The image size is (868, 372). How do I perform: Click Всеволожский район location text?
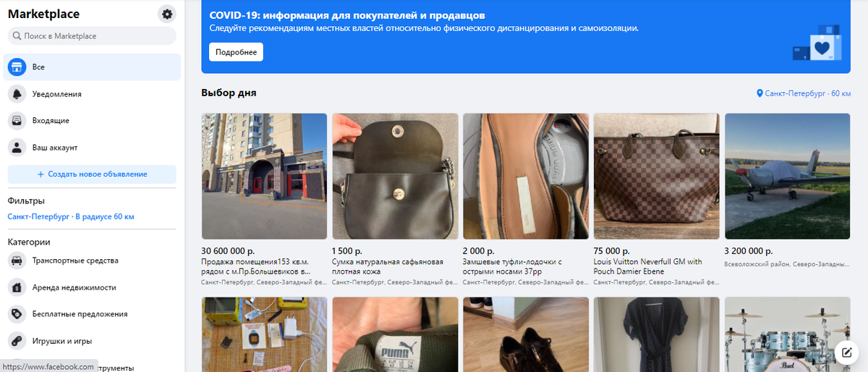[x=787, y=264]
